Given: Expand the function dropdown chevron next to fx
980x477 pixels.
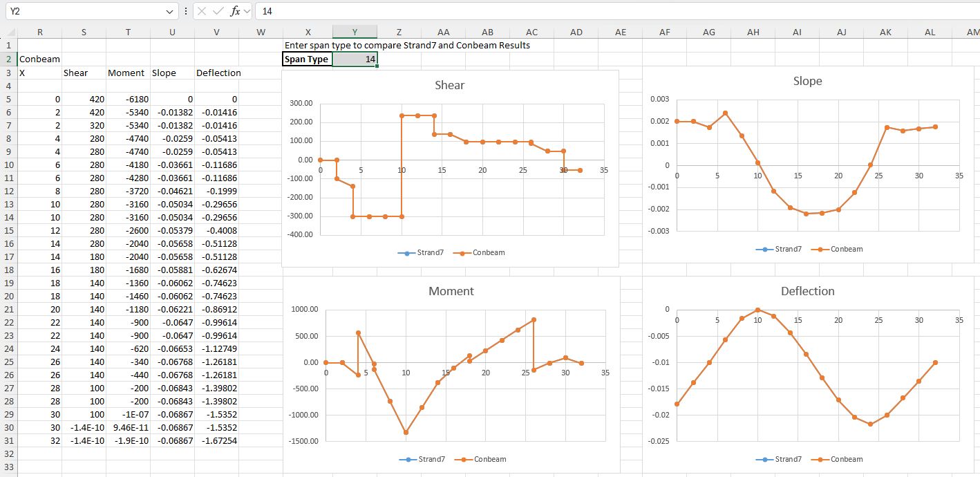Looking at the screenshot, I should click(x=247, y=11).
